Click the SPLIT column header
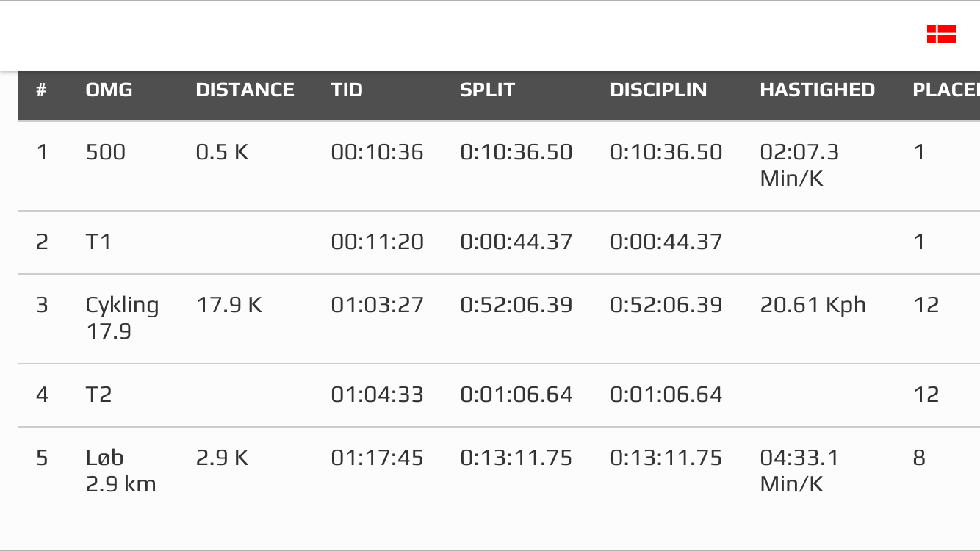The image size is (980, 551). (x=487, y=90)
